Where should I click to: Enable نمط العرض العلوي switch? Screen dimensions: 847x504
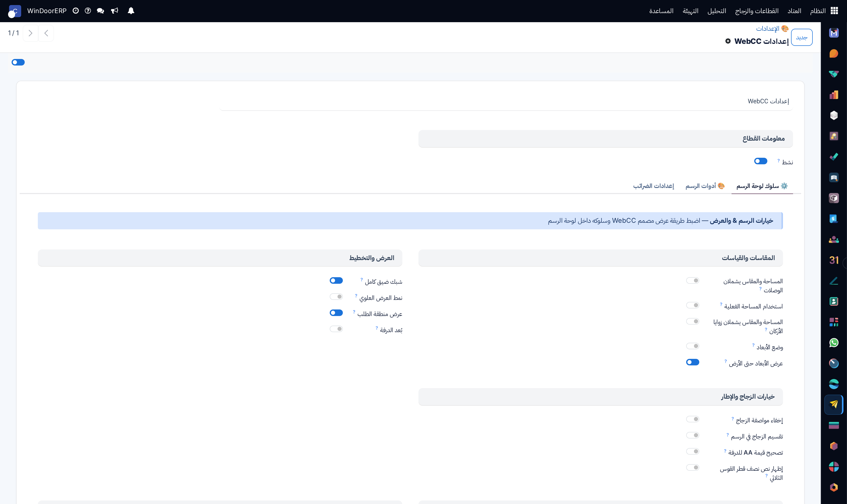(x=336, y=297)
